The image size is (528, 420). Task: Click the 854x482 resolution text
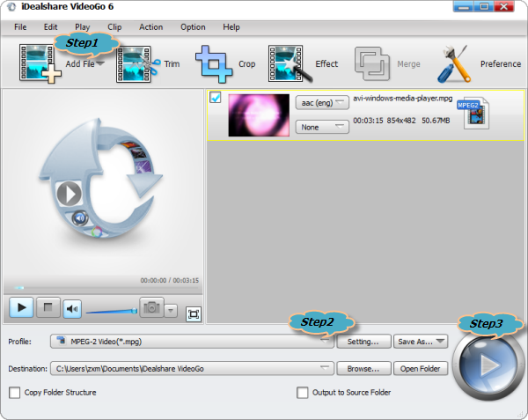[x=401, y=121]
